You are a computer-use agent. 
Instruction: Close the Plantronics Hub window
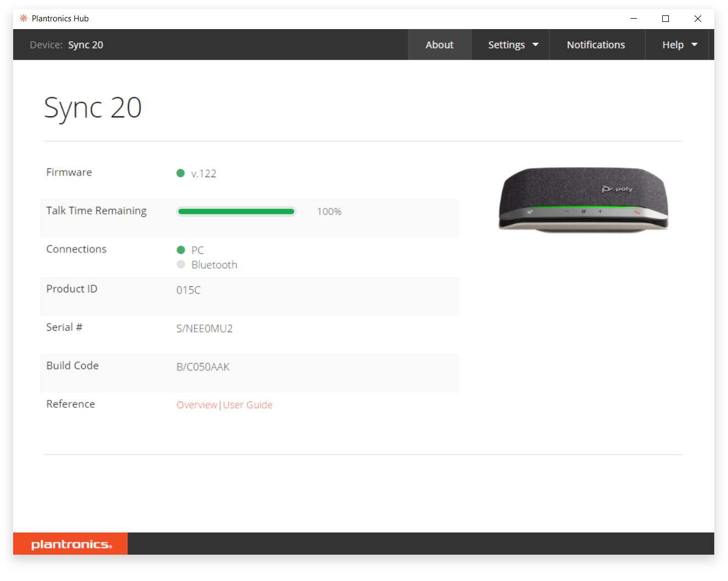coord(698,19)
